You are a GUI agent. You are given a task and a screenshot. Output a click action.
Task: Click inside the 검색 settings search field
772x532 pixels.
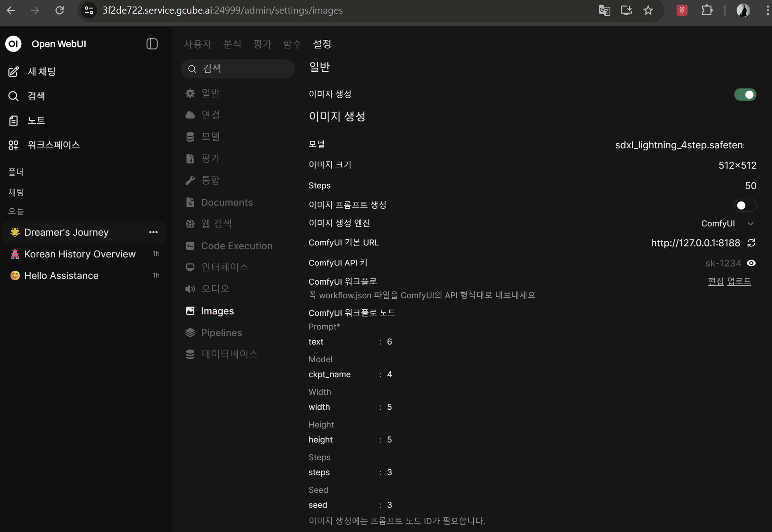[x=237, y=69]
